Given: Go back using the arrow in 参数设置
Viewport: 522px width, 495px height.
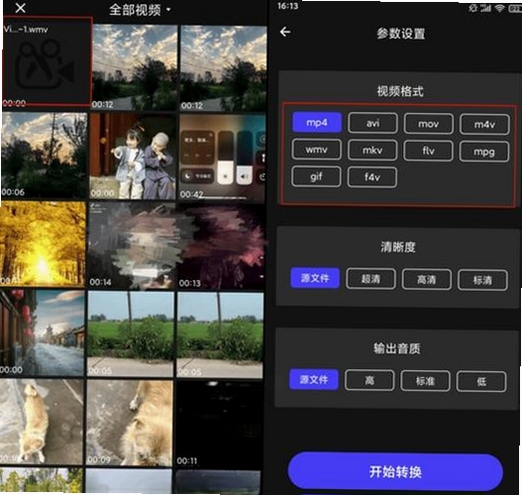Looking at the screenshot, I should click(285, 32).
